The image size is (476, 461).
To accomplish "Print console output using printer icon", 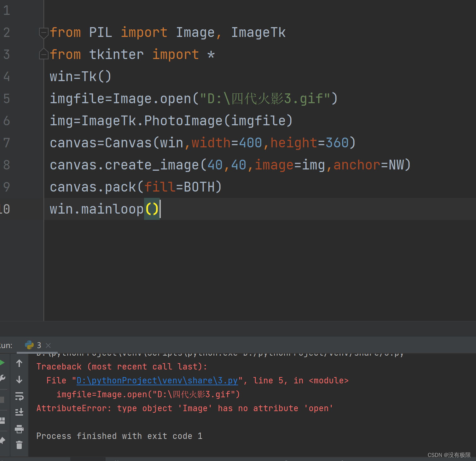I will coord(19,429).
